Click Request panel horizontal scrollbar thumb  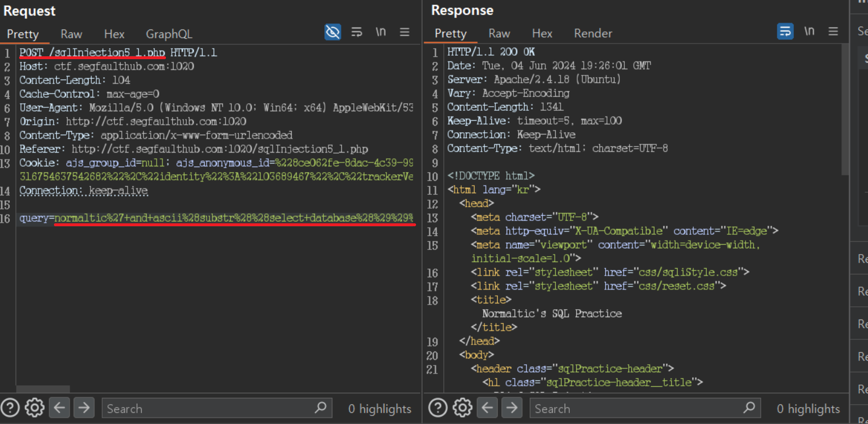(43, 389)
